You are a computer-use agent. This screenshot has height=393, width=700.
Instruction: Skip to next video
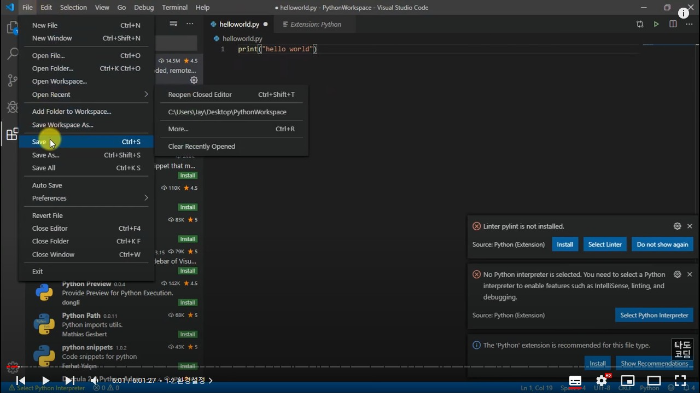click(x=69, y=380)
